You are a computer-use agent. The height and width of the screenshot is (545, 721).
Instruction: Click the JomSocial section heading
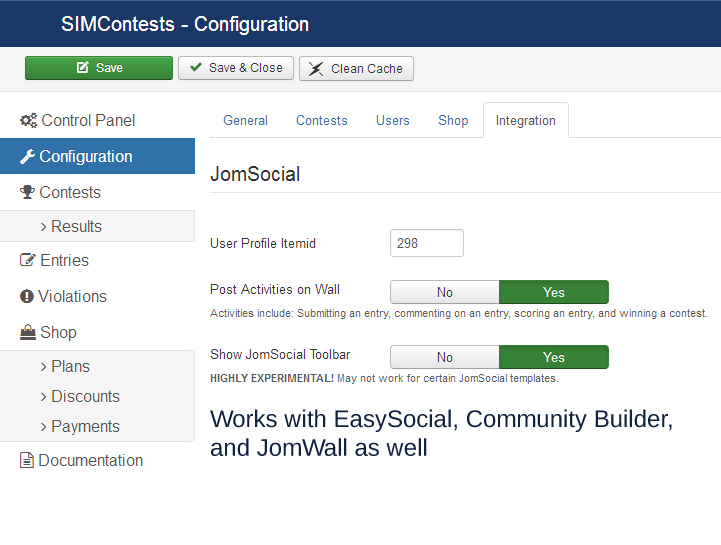(x=255, y=174)
